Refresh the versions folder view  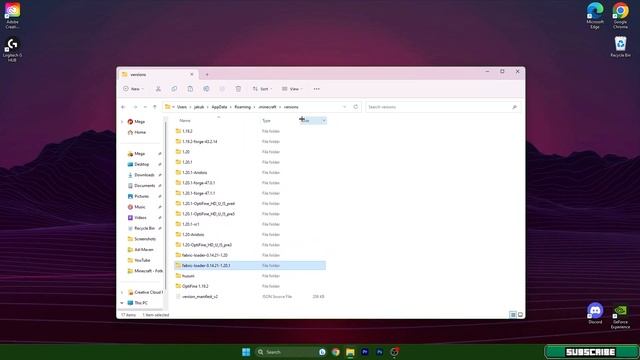[356, 107]
